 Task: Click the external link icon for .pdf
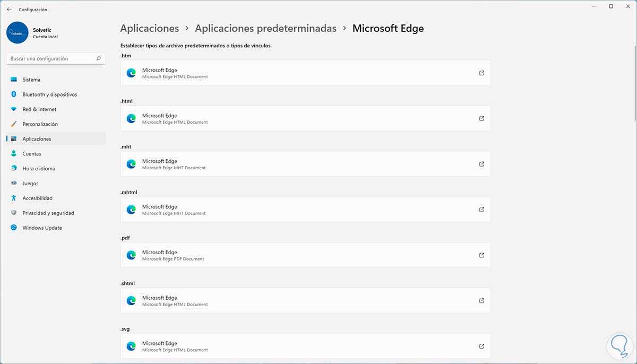click(481, 255)
